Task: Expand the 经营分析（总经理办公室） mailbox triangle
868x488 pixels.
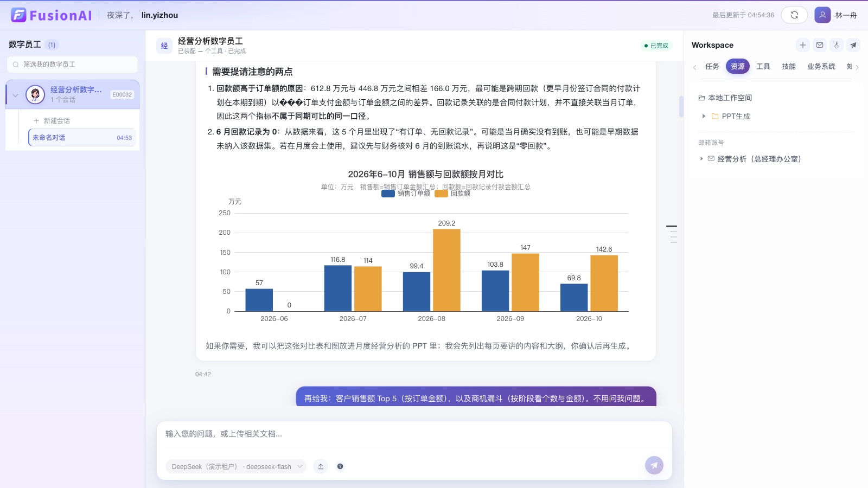Action: coord(701,159)
